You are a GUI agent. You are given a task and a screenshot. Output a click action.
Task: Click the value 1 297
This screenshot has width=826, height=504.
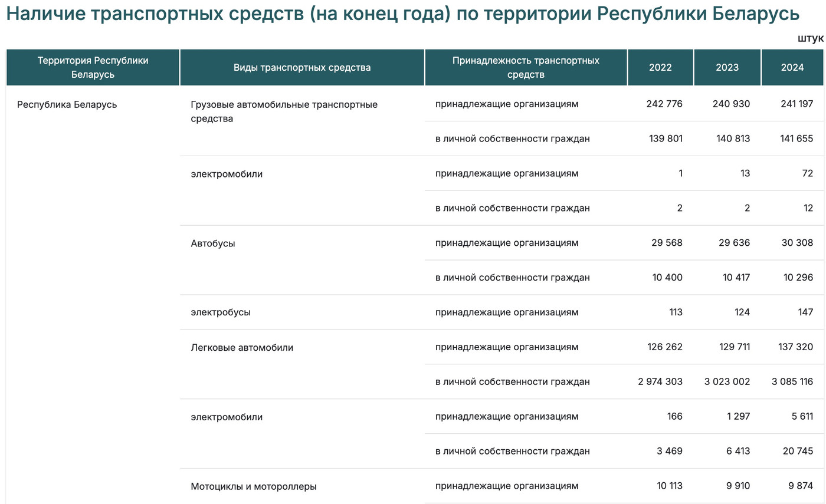739,416
